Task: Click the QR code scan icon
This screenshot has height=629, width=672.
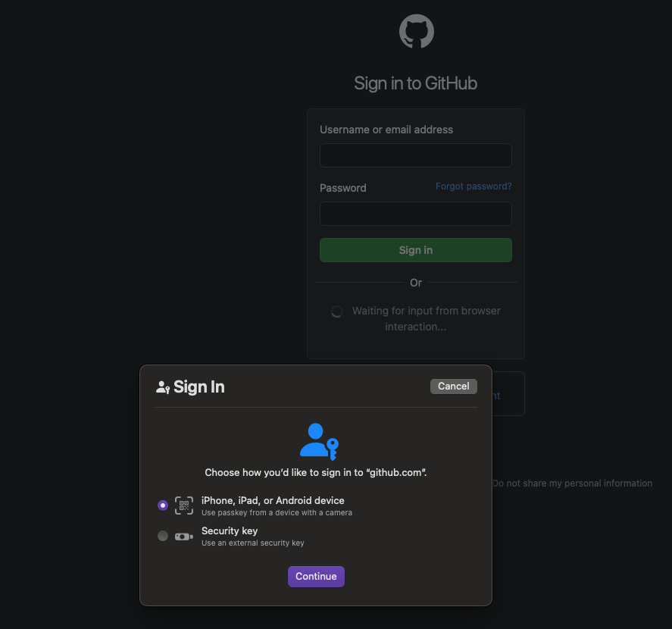Action: coord(184,505)
